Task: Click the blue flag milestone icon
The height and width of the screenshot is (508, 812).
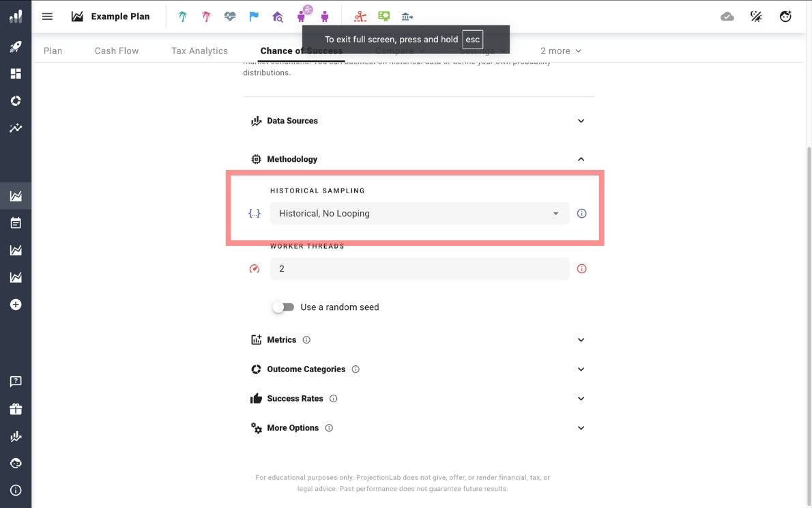Action: pos(254,16)
